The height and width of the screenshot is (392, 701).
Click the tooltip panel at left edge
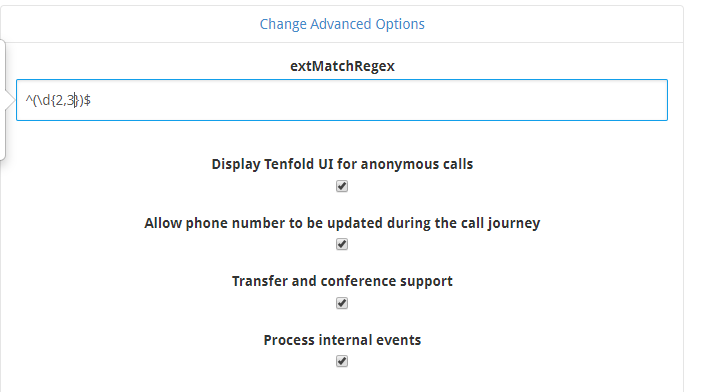coord(3,99)
